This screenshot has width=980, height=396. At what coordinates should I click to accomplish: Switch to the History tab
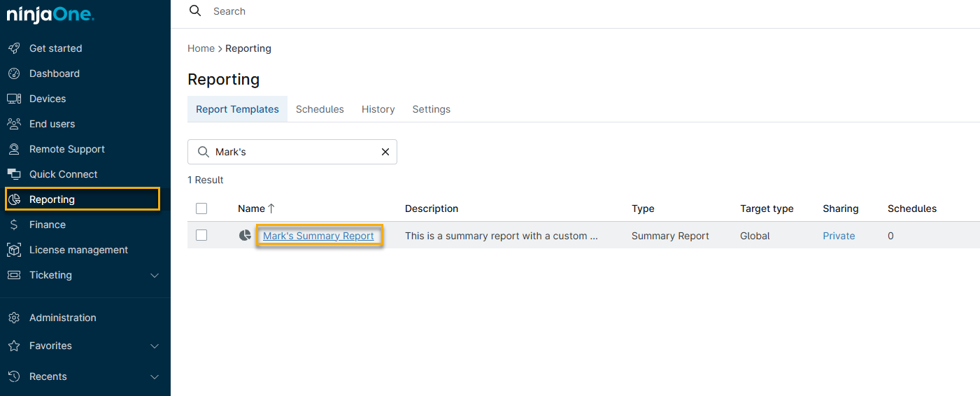coord(378,109)
